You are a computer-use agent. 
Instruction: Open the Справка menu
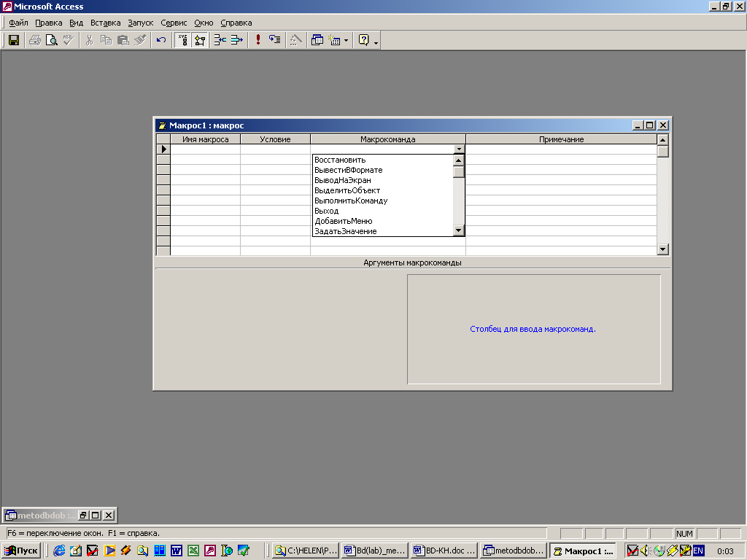click(236, 23)
